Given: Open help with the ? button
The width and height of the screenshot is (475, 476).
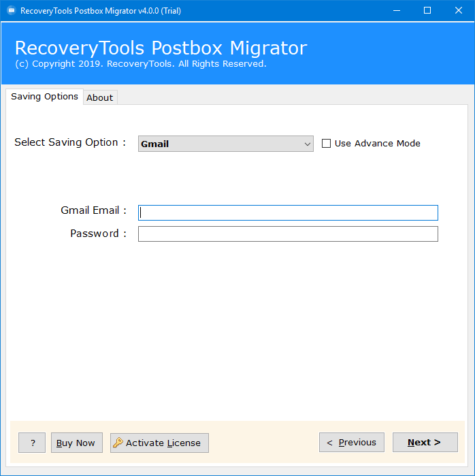Looking at the screenshot, I should pos(32,443).
